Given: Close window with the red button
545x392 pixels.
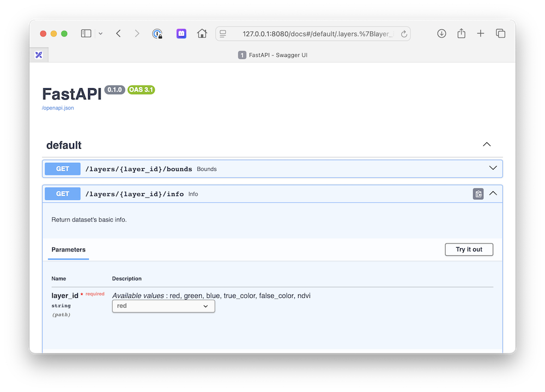Looking at the screenshot, I should pos(43,34).
